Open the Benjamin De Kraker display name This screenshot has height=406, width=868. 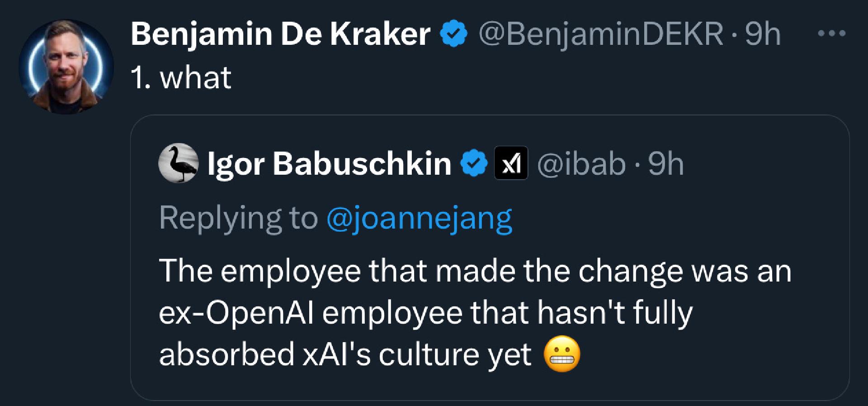click(280, 34)
